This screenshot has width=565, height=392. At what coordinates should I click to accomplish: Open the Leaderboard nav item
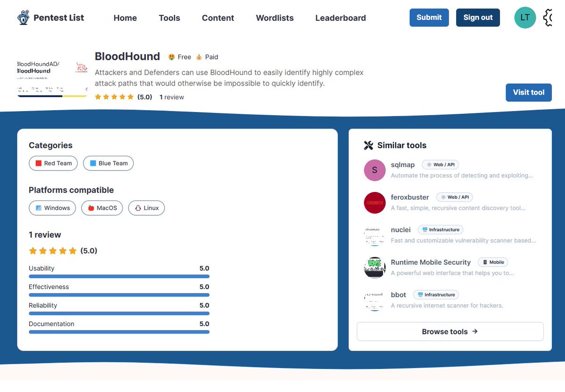pyautogui.click(x=340, y=18)
